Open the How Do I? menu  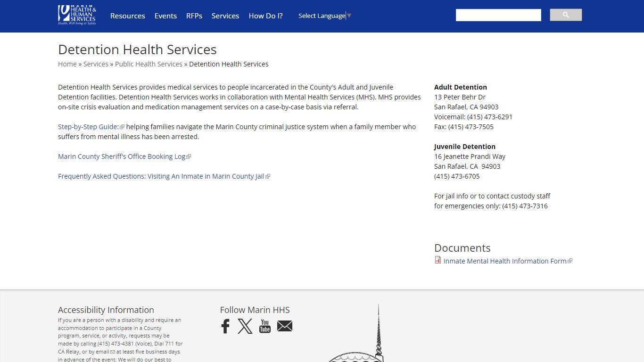[x=266, y=16]
